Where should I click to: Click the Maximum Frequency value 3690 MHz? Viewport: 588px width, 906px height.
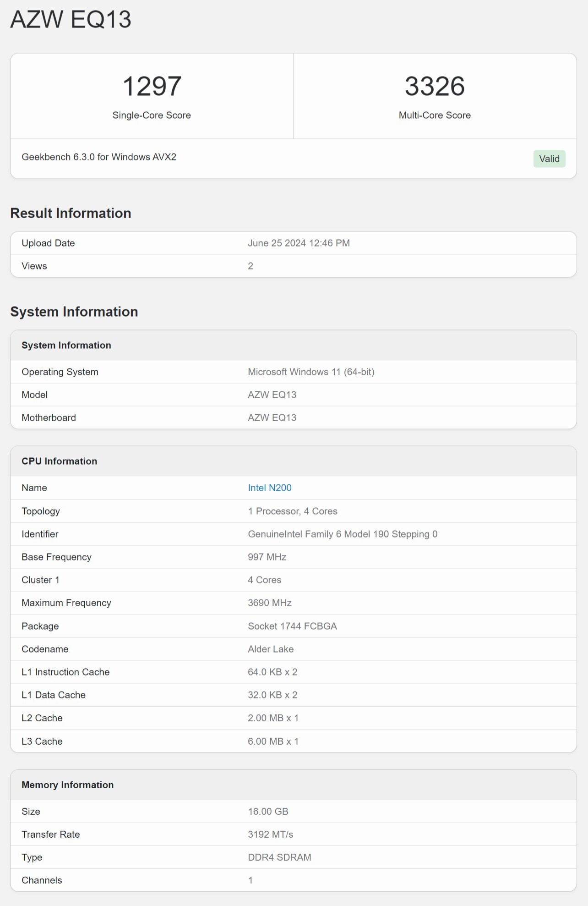coord(269,603)
